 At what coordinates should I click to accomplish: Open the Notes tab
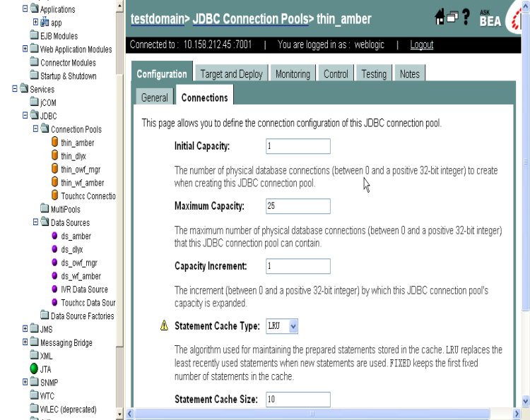tap(410, 73)
